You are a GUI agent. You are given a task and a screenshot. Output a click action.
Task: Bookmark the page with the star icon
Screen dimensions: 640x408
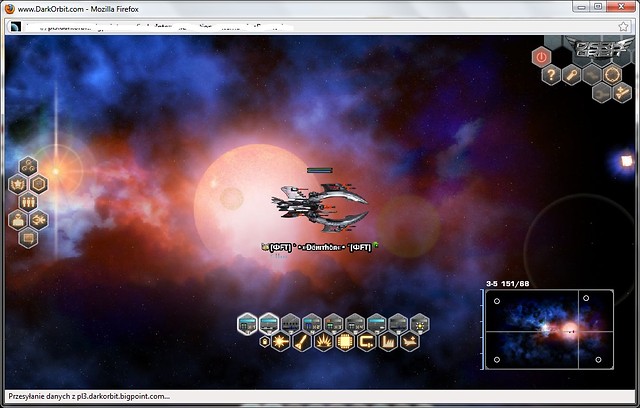click(623, 27)
